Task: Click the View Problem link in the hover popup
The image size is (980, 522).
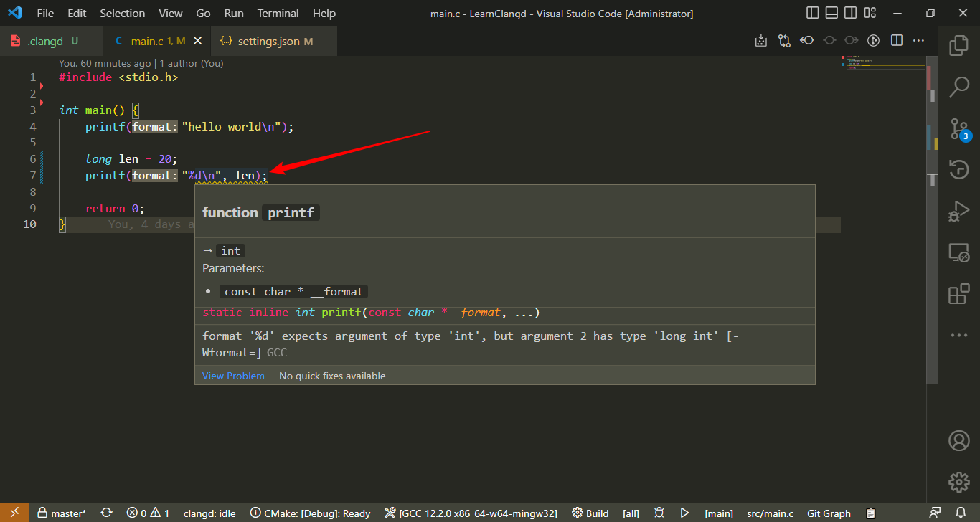Action: [233, 375]
